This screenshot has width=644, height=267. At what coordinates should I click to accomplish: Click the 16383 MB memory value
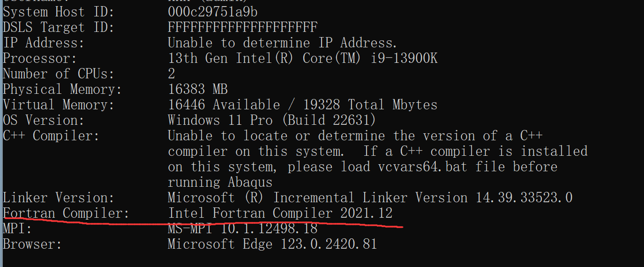pyautogui.click(x=198, y=89)
